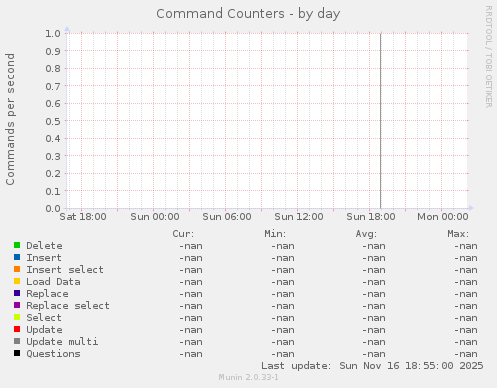Viewport: 497px width, 388px height.
Task: Click the lime Select legend swatch
Action: click(17, 317)
